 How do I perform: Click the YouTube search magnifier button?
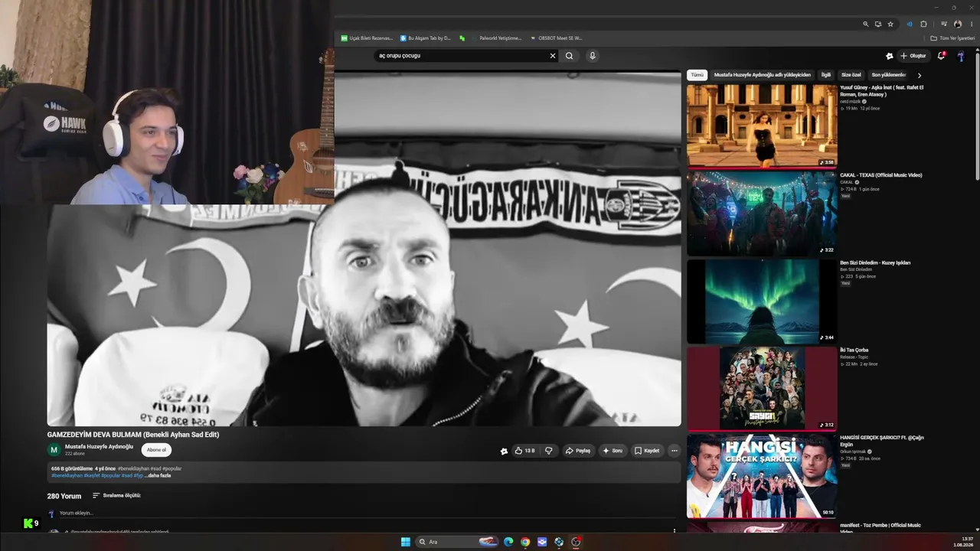pyautogui.click(x=569, y=56)
